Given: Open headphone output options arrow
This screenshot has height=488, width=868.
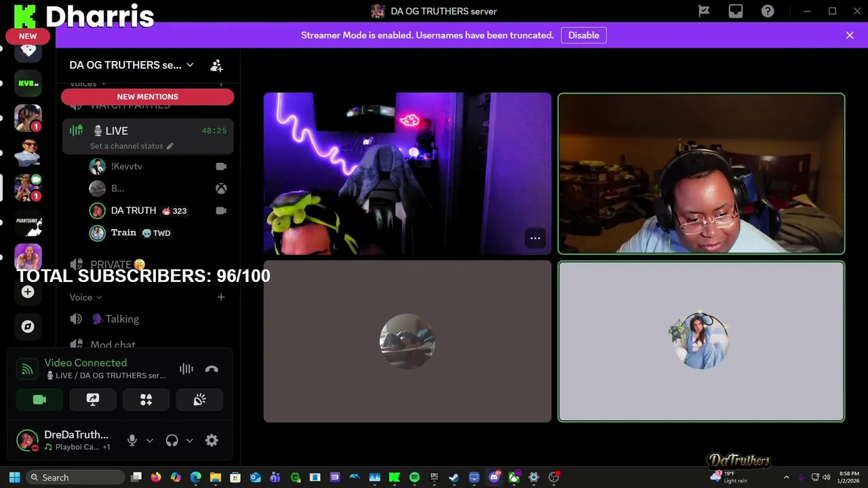Looking at the screenshot, I should (189, 441).
